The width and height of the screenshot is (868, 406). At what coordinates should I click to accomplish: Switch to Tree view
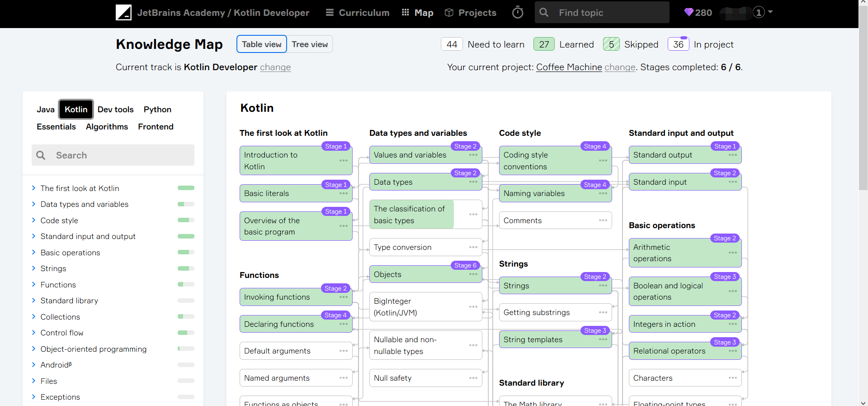(310, 44)
